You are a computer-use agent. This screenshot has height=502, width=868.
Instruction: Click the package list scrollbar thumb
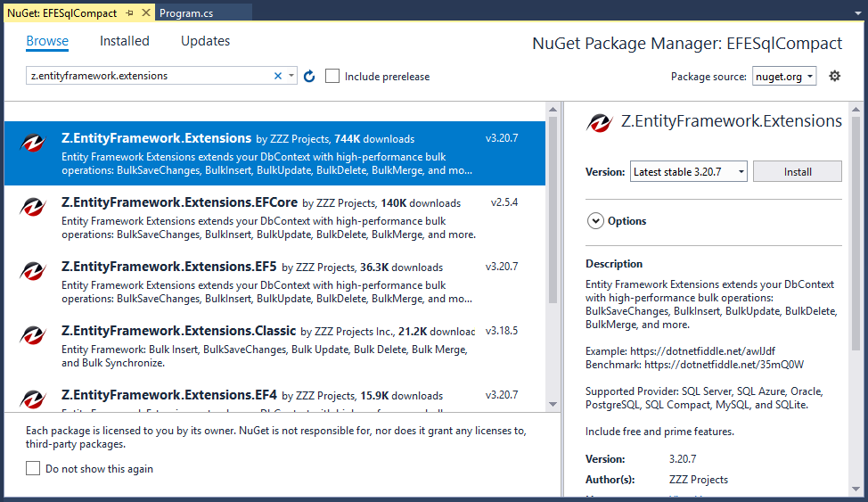[553, 210]
